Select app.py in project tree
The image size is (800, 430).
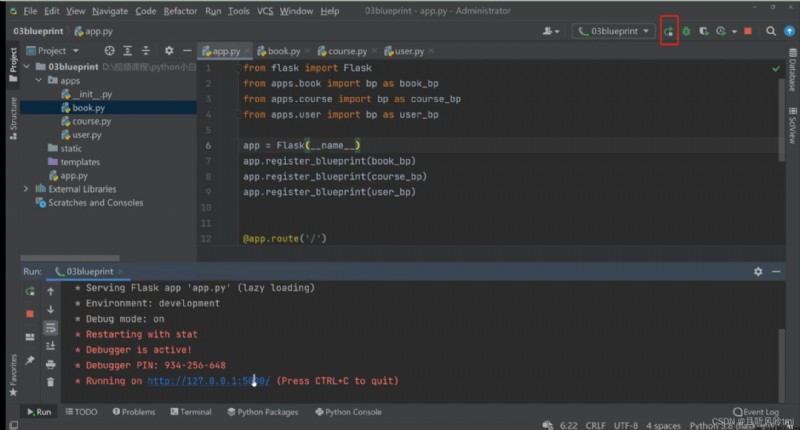pos(68,176)
